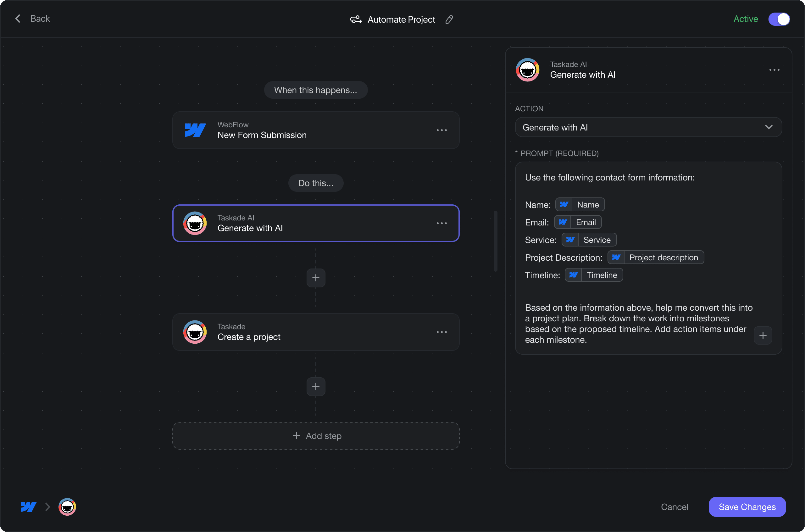Viewport: 805px width, 532px height.
Task: Click the Add step dashed button
Action: click(315, 436)
